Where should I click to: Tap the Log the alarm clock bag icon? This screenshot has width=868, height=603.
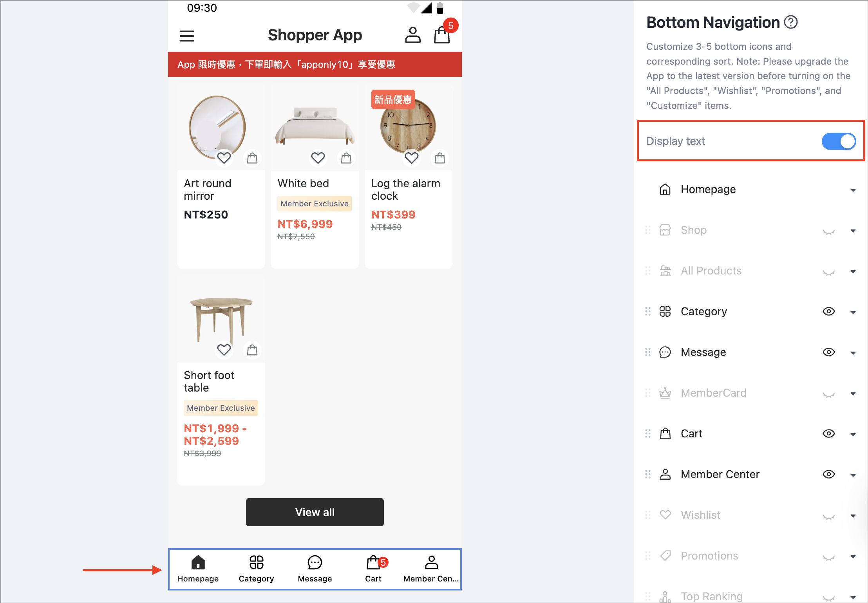pyautogui.click(x=440, y=158)
